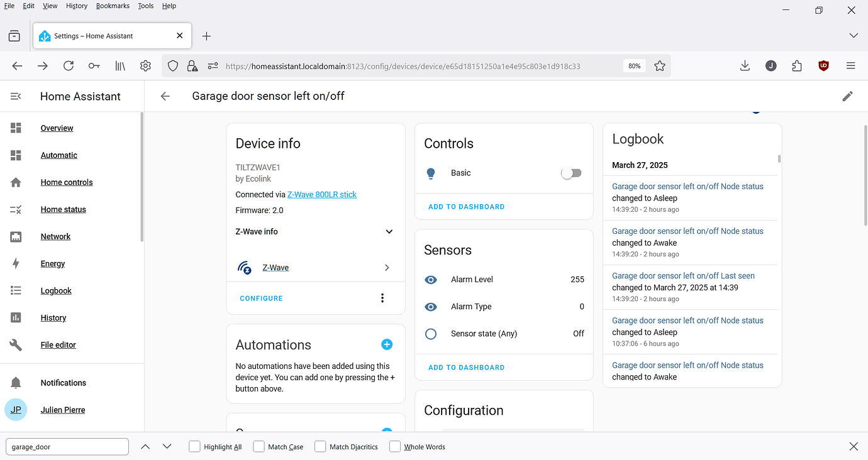Click the File editor wrench icon
Image resolution: width=868 pixels, height=460 pixels.
point(16,345)
